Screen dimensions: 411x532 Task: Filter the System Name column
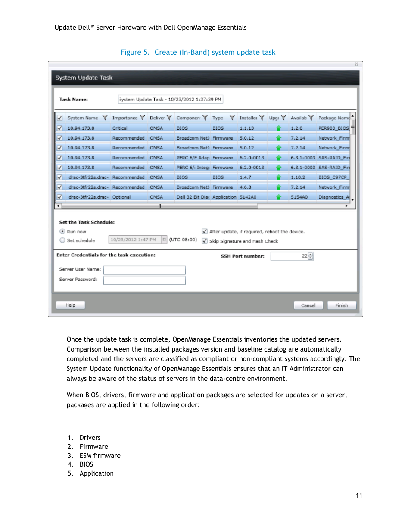point(105,118)
